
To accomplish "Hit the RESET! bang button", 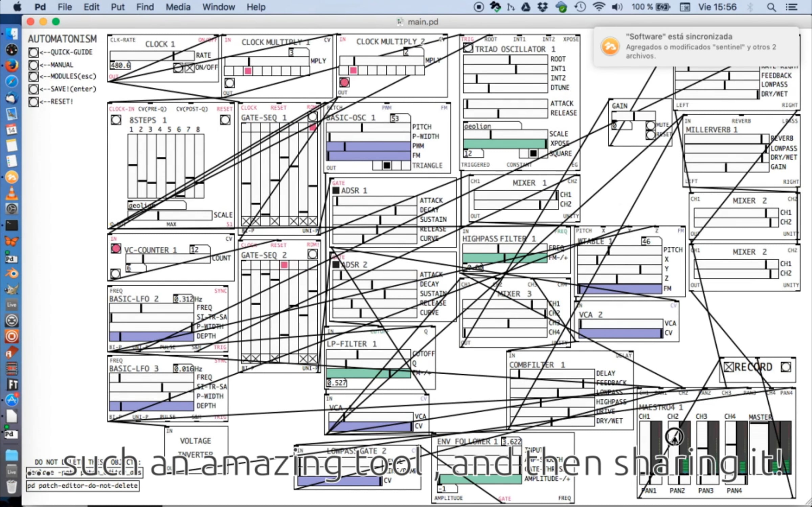I will click(x=33, y=102).
